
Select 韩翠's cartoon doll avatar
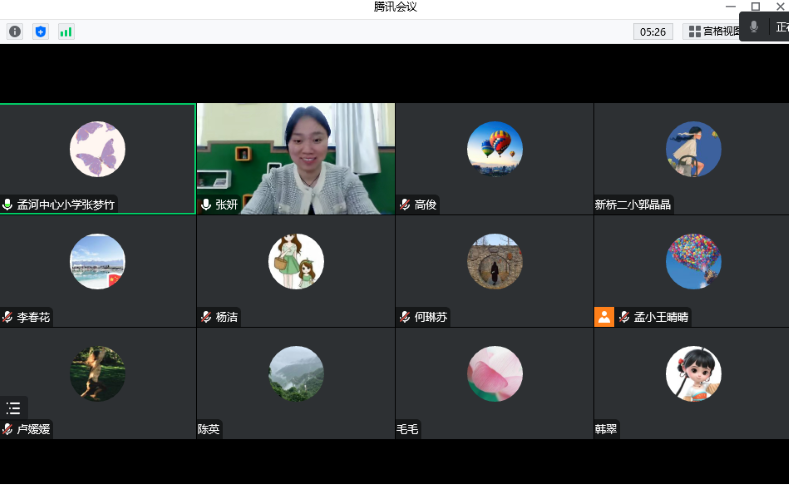coord(693,374)
